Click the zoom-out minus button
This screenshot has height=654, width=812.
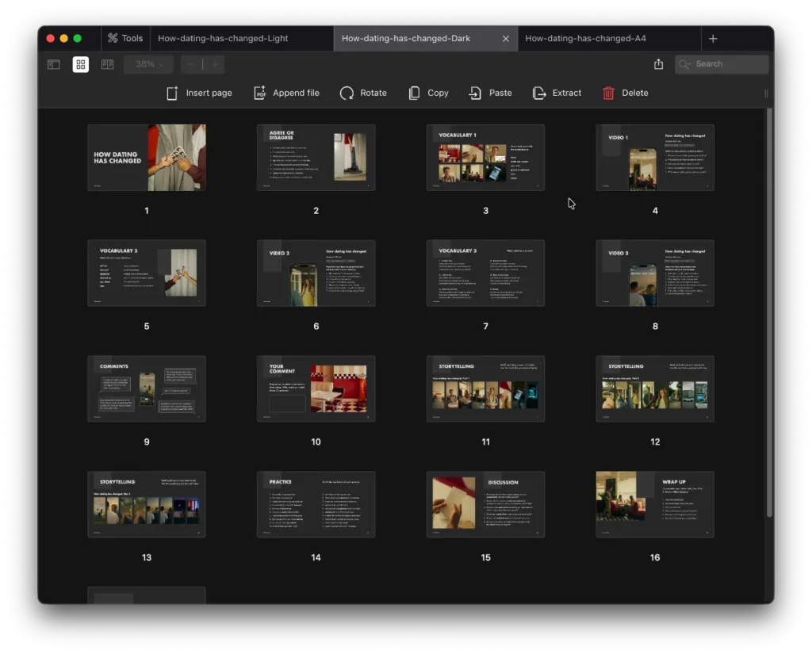pos(190,63)
